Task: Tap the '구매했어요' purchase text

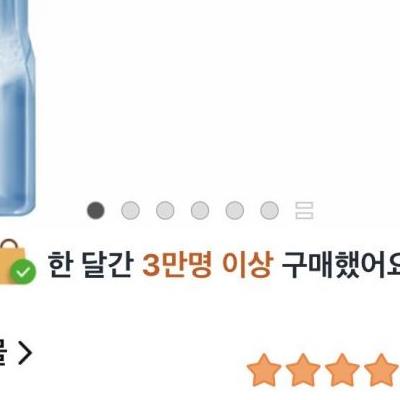Action: [341, 266]
